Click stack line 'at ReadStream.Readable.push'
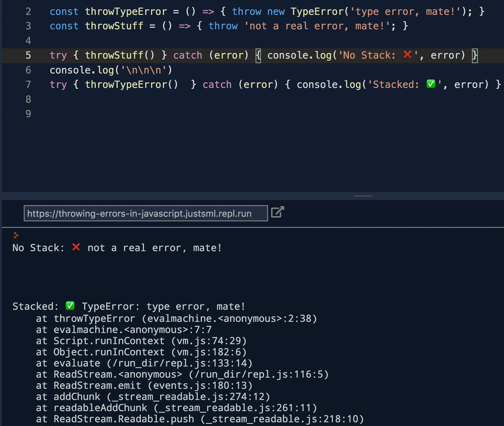504x426 pixels. coord(200,419)
